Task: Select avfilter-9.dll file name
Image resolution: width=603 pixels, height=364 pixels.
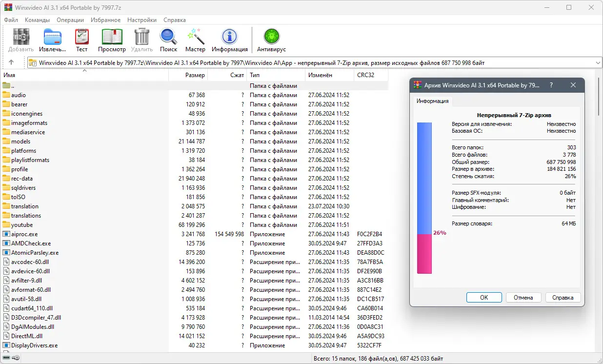Action: pyautogui.click(x=26, y=281)
